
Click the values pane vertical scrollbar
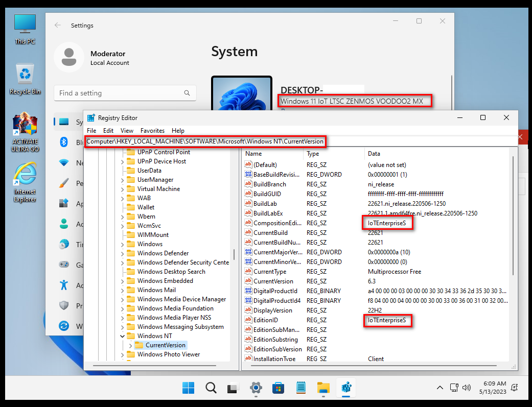(513, 216)
